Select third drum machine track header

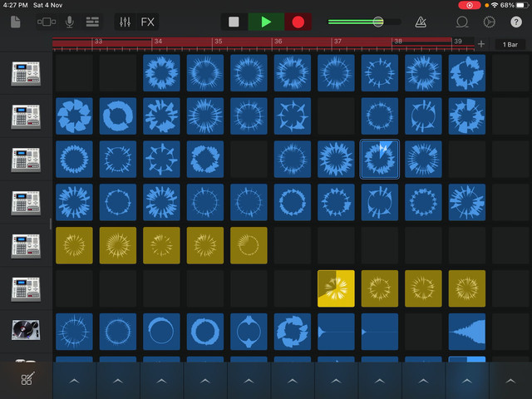(26, 160)
